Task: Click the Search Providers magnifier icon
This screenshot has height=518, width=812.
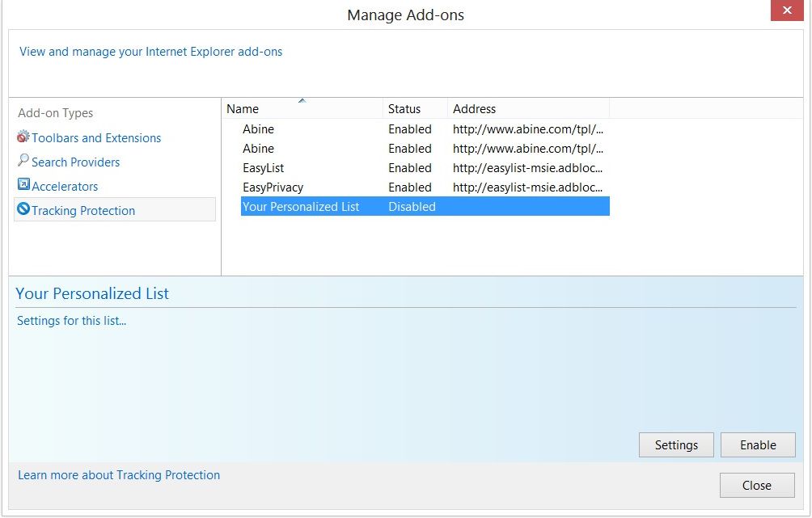Action: click(23, 161)
